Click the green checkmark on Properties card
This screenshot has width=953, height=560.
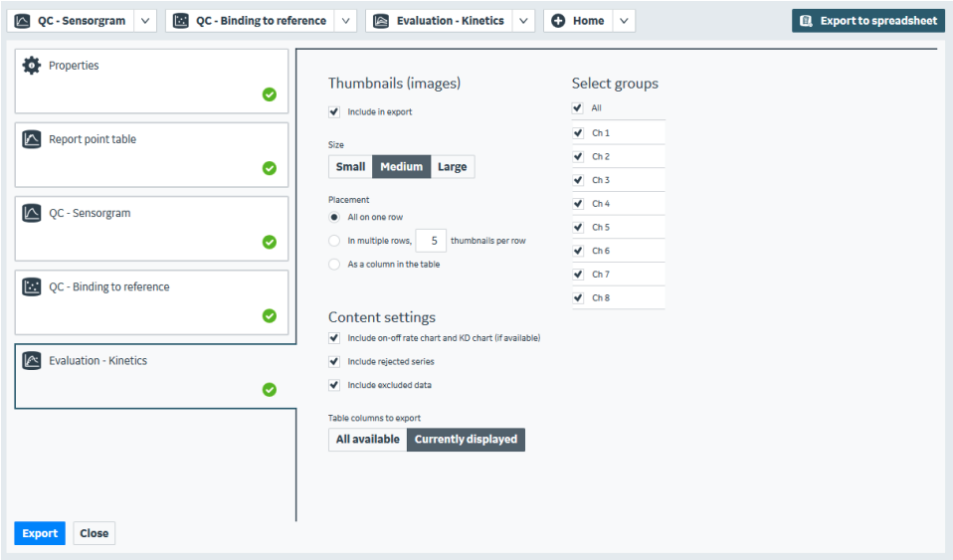(270, 94)
